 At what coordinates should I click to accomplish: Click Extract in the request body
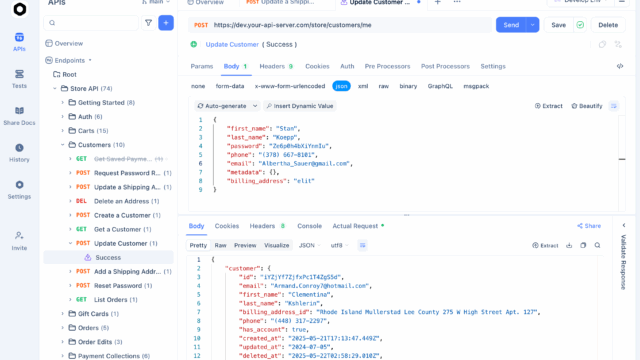[x=549, y=106]
